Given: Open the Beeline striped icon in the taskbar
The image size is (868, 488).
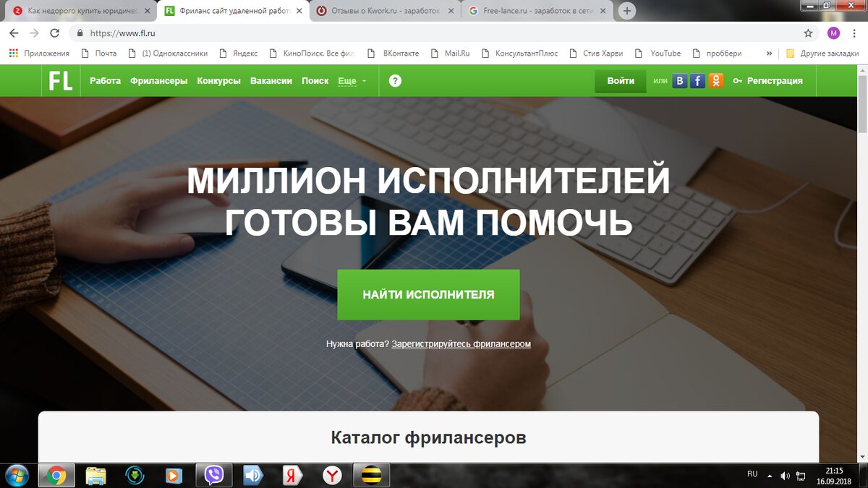Looking at the screenshot, I should (371, 475).
